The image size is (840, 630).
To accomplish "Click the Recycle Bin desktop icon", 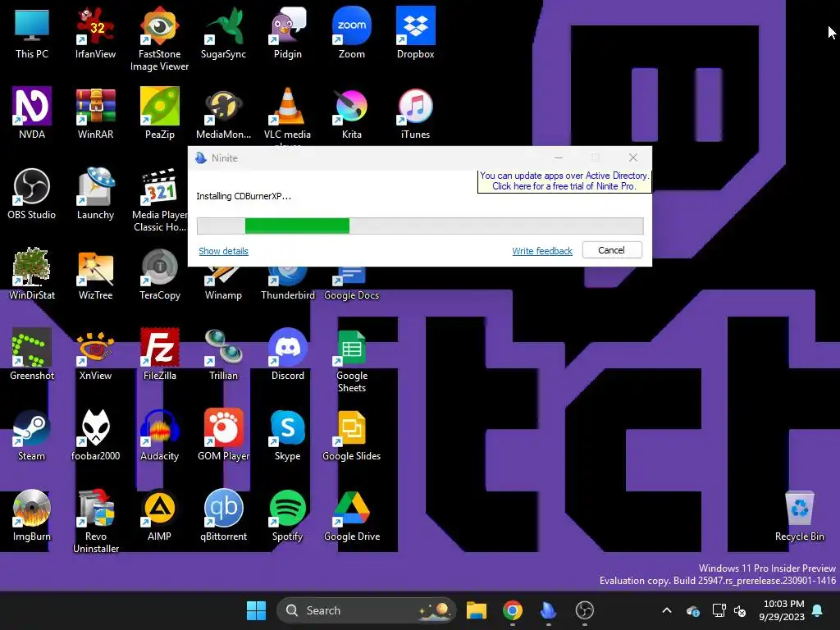I will (799, 515).
